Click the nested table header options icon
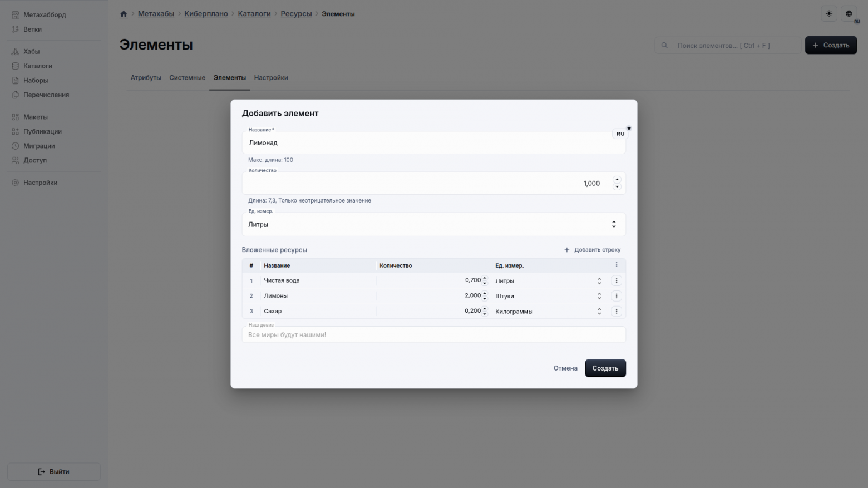Viewport: 868px width, 488px height. [x=616, y=265]
